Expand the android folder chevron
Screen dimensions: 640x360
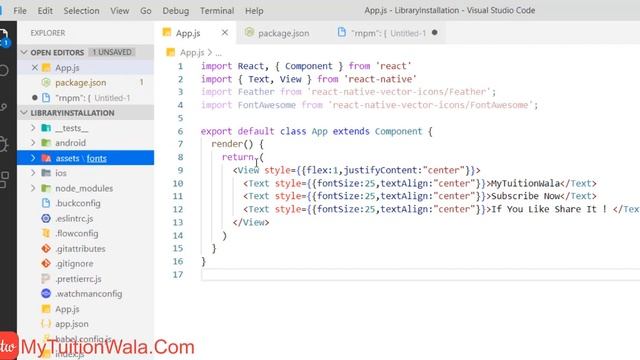pyautogui.click(x=33, y=143)
